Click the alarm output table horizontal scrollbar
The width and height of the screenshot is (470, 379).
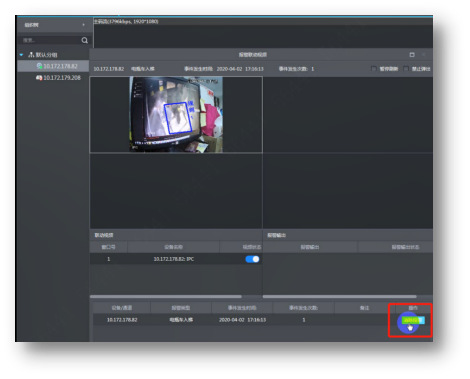340,296
